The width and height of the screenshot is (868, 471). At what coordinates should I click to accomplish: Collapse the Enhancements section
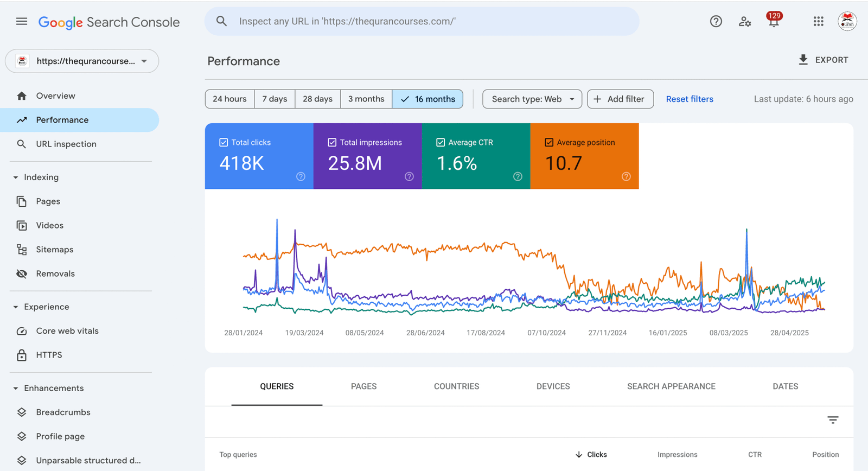coord(16,389)
